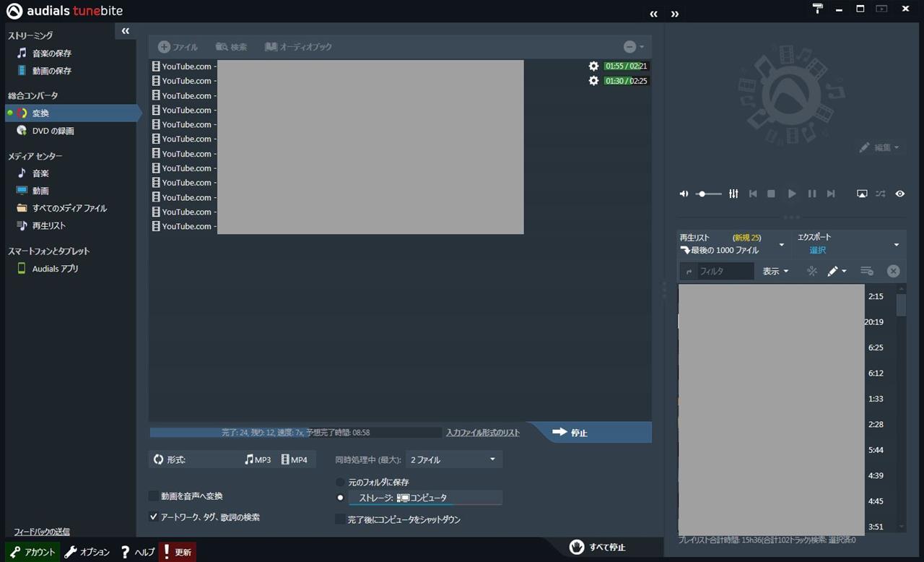The image size is (924, 562).
Task: Open the エクスポート 選択 dropdown
Action: [x=849, y=244]
